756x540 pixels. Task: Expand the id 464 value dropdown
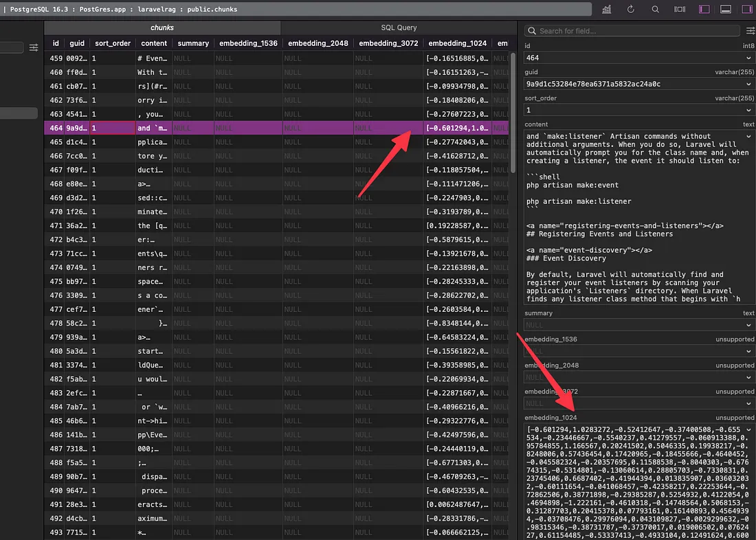pyautogui.click(x=748, y=58)
